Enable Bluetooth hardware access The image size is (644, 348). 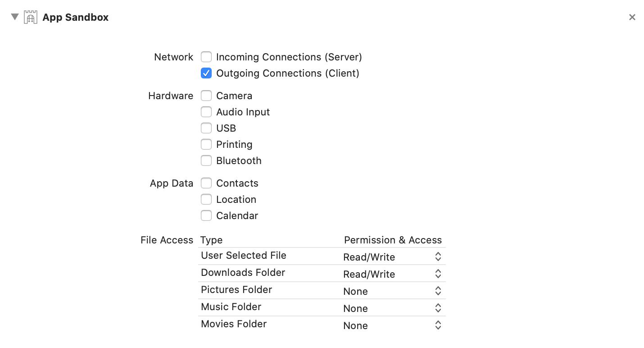point(206,160)
